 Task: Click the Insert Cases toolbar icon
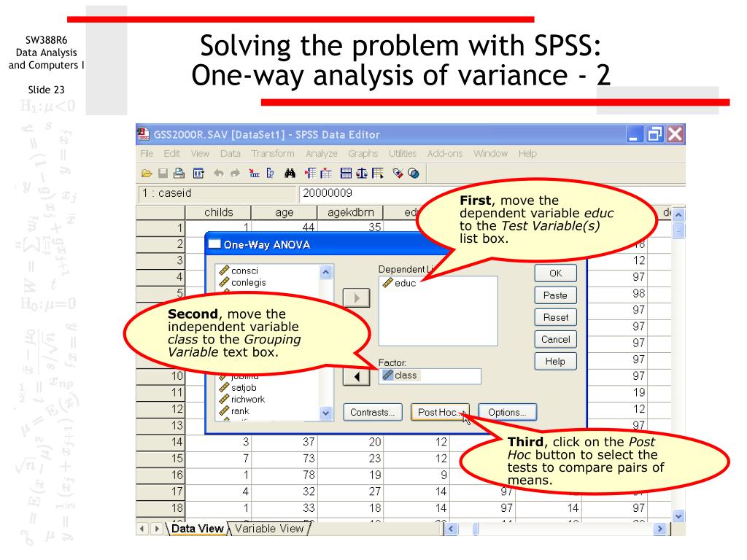310,174
